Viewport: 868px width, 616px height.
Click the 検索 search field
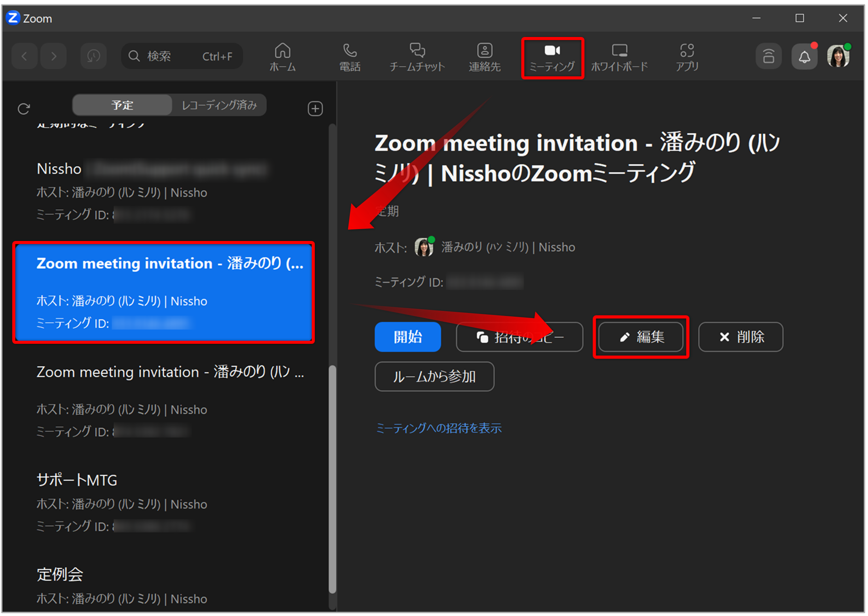click(x=182, y=56)
